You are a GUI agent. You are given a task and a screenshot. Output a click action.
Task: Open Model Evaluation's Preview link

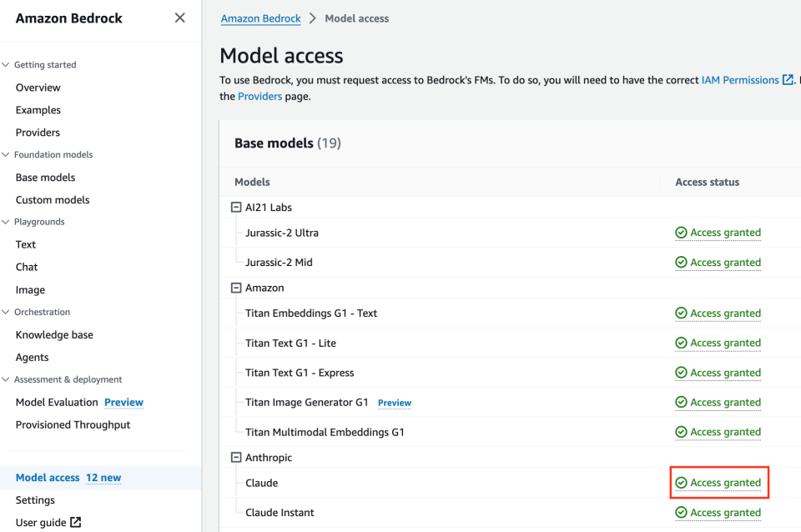(123, 402)
